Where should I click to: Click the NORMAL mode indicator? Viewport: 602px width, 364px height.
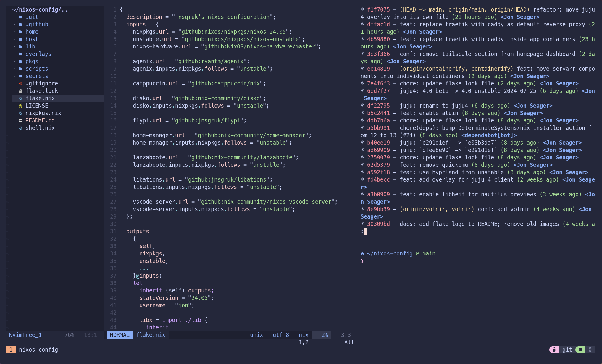(120, 335)
